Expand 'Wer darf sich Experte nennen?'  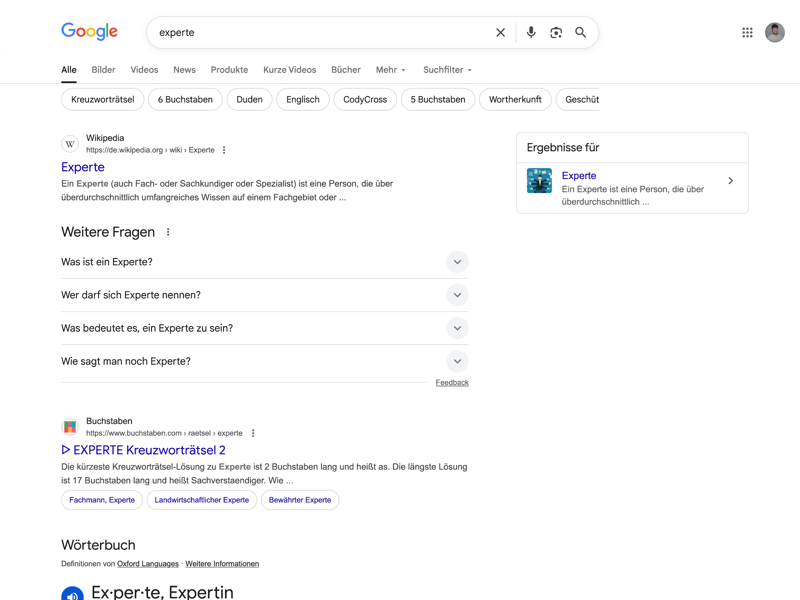tap(265, 295)
